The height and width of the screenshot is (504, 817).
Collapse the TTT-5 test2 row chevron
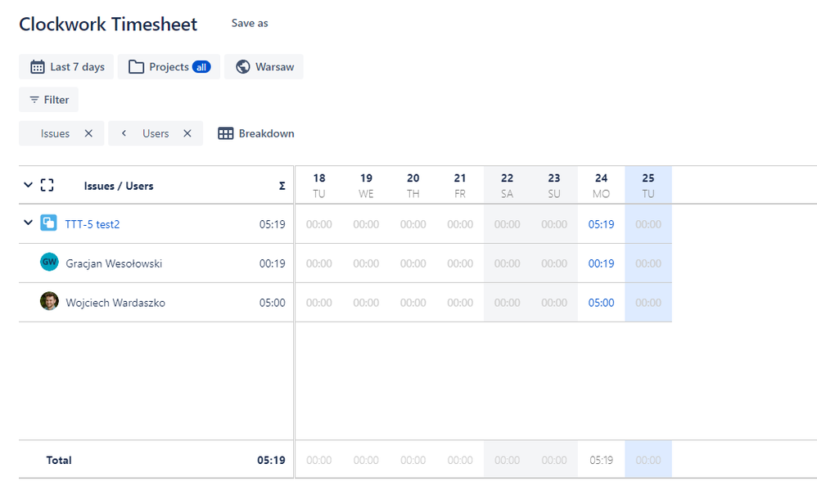(x=28, y=222)
